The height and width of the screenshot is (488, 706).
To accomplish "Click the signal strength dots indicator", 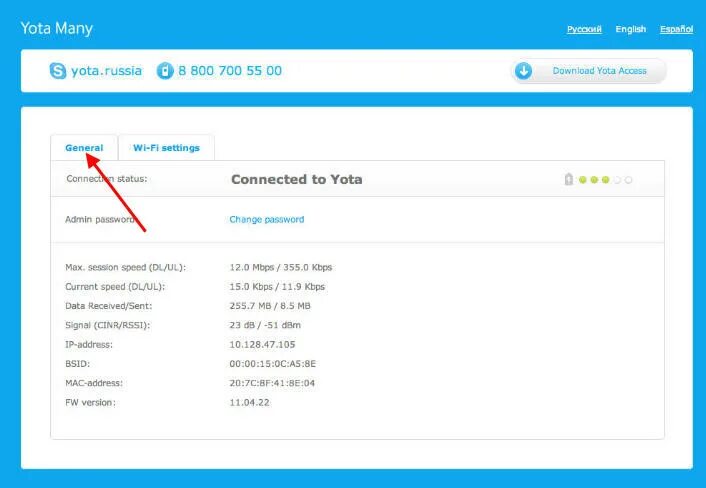I will [606, 180].
